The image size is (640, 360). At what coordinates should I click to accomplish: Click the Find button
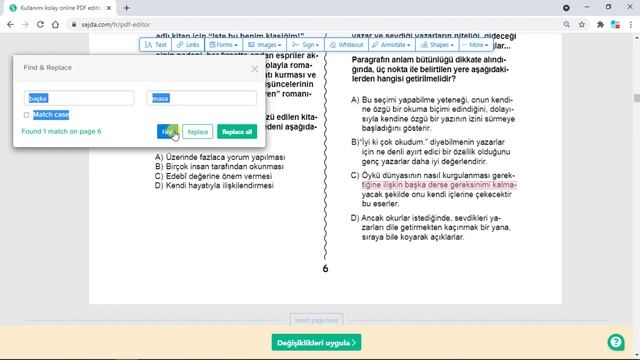click(x=168, y=132)
